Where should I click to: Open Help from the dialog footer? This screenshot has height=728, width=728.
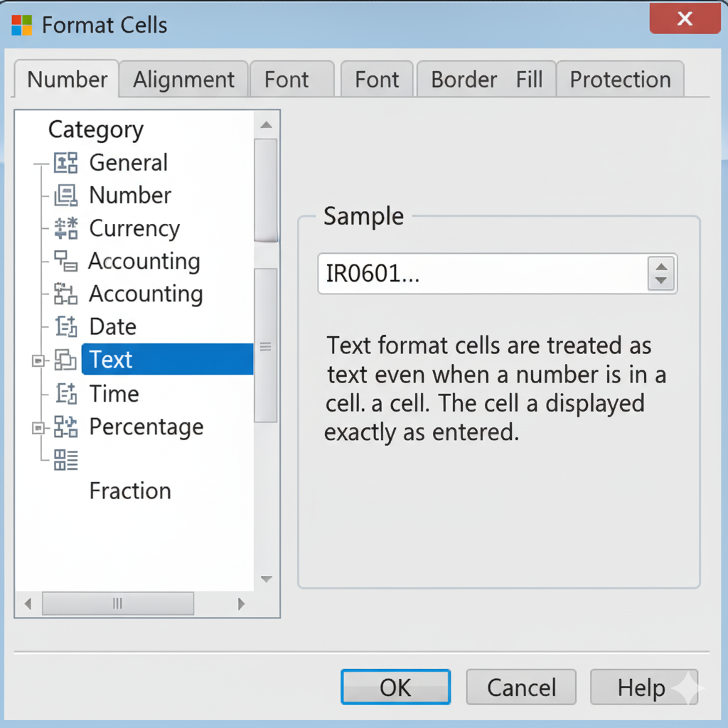641,687
